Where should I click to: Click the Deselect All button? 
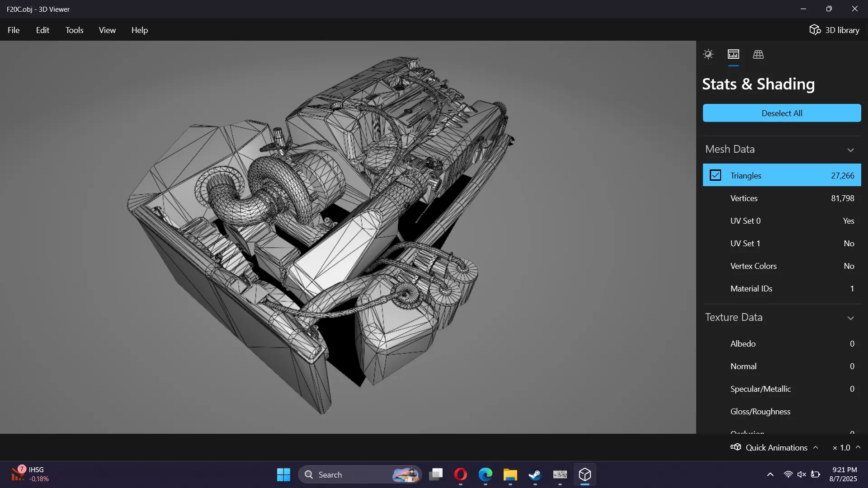782,113
